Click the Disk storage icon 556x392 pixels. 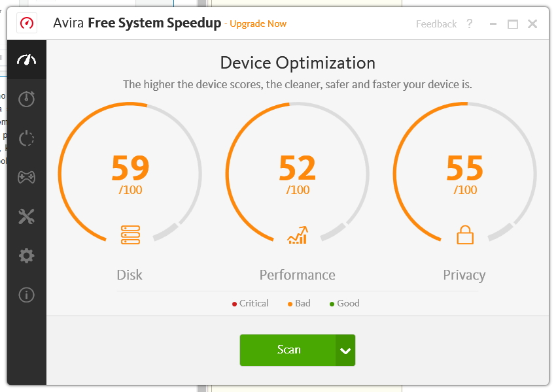pos(130,235)
